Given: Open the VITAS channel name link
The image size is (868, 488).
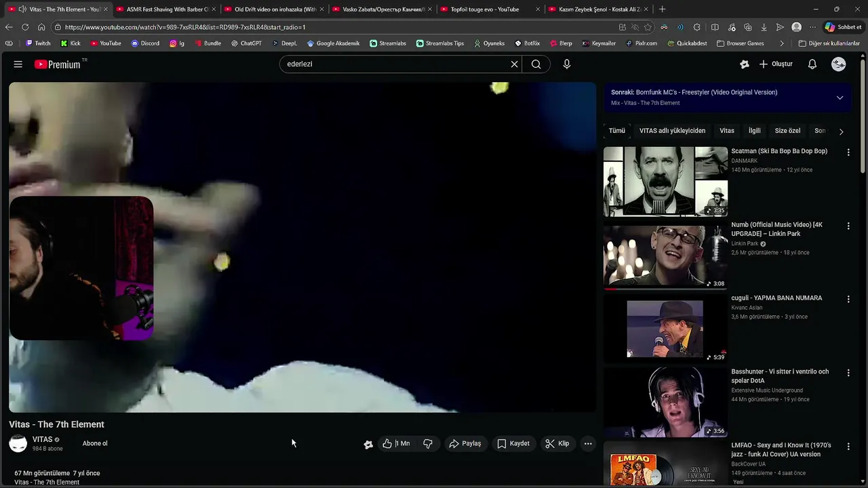Looking at the screenshot, I should pos(42,439).
